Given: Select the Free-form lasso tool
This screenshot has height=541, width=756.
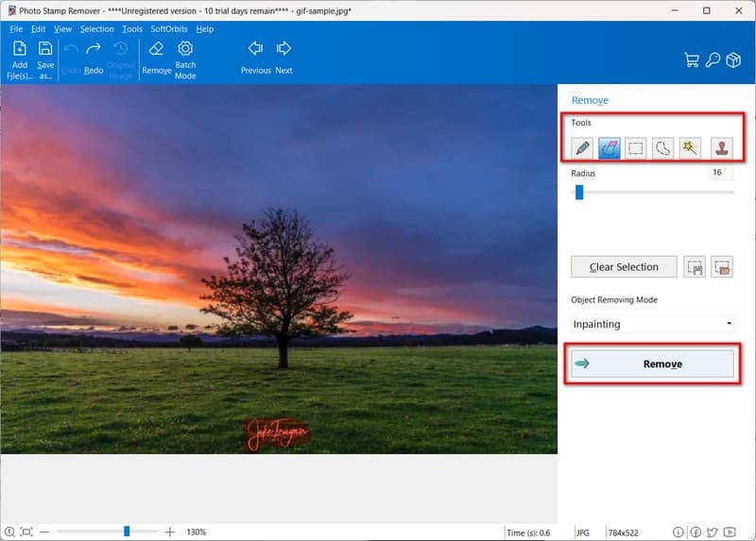Looking at the screenshot, I should 663,148.
